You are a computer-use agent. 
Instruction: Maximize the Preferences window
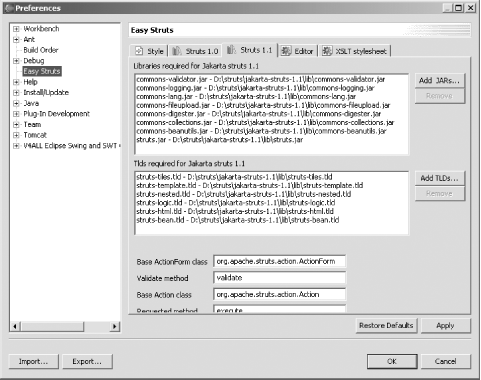[459, 8]
